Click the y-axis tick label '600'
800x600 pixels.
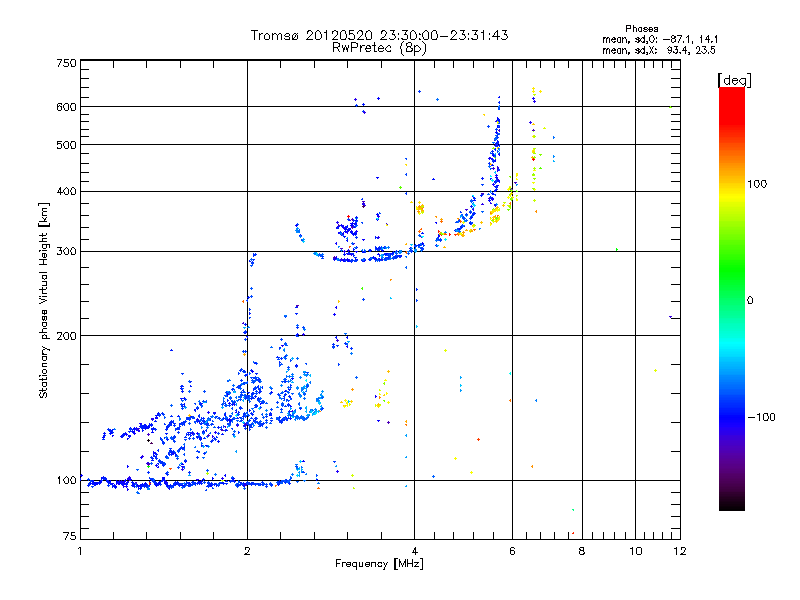coord(66,107)
